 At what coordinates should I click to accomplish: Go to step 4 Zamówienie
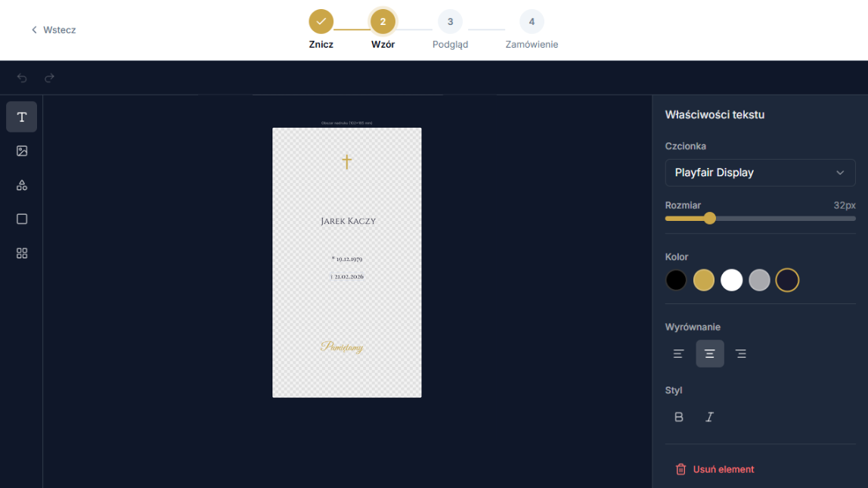pos(532,22)
